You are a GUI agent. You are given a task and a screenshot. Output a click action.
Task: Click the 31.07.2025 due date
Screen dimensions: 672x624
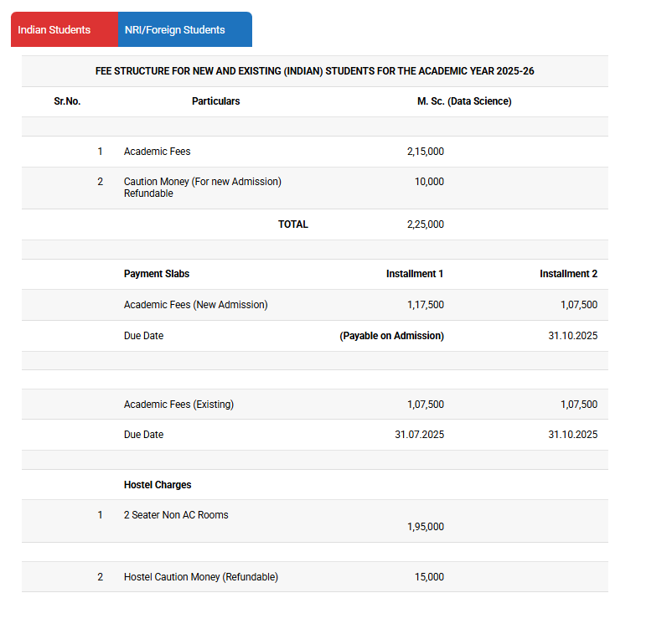coord(419,435)
